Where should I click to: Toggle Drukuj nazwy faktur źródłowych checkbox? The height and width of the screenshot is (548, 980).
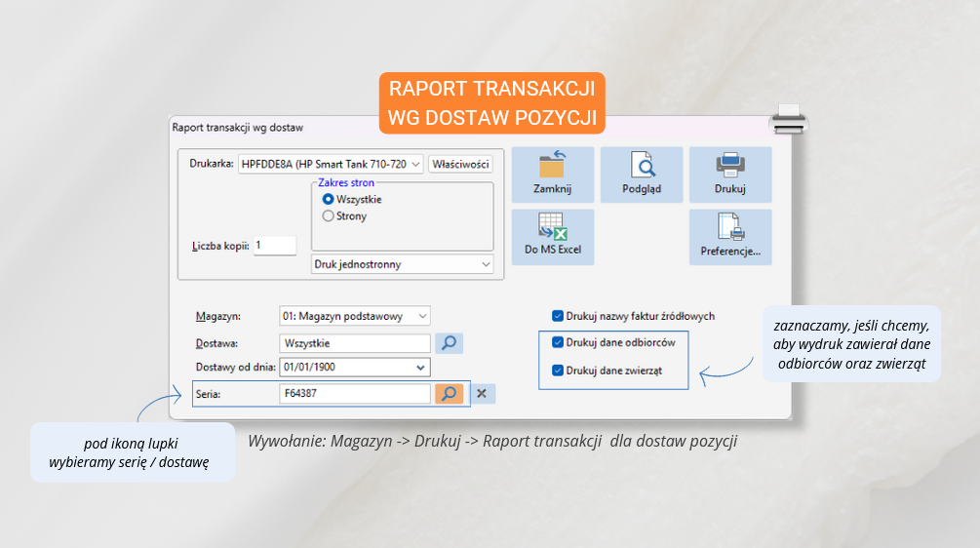point(558,316)
